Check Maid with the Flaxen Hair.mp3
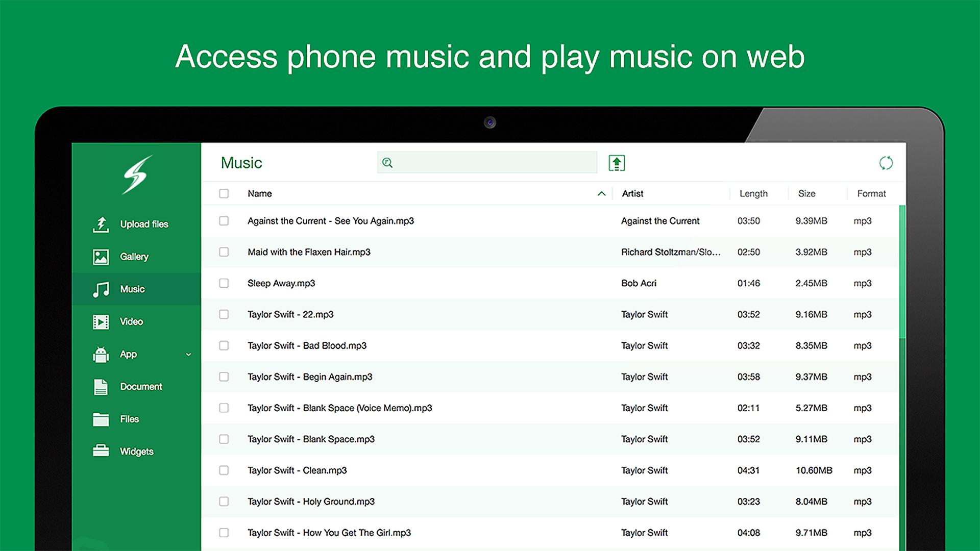 pyautogui.click(x=224, y=252)
